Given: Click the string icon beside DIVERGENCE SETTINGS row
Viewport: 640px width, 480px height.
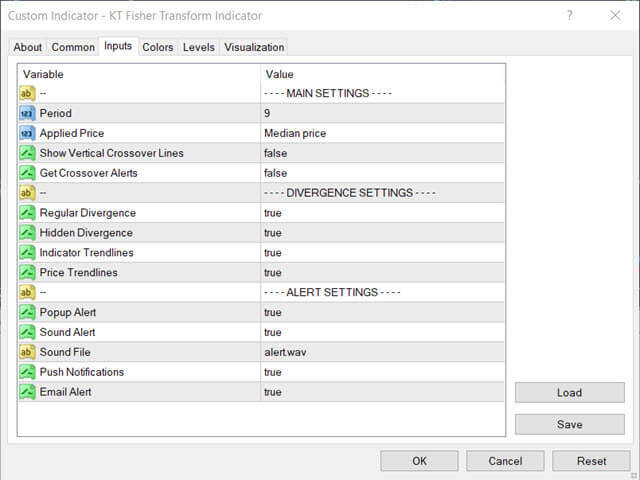Looking at the screenshot, I should tap(27, 193).
